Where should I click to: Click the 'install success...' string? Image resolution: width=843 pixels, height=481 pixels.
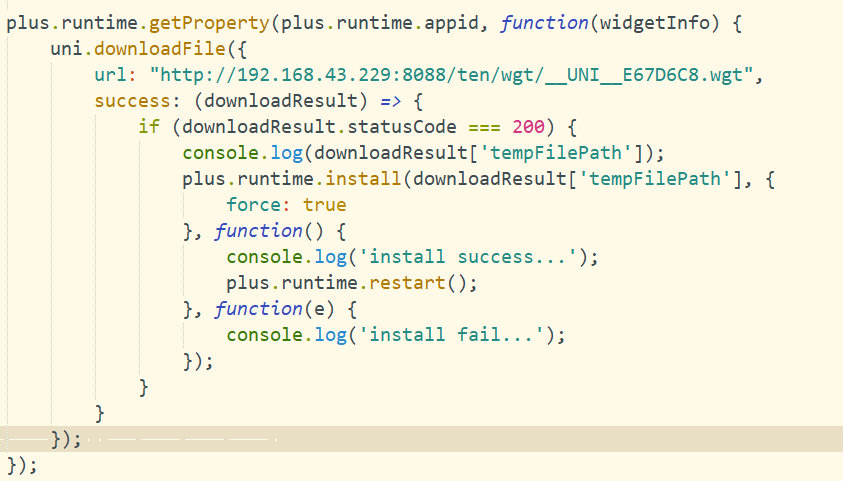(468, 257)
